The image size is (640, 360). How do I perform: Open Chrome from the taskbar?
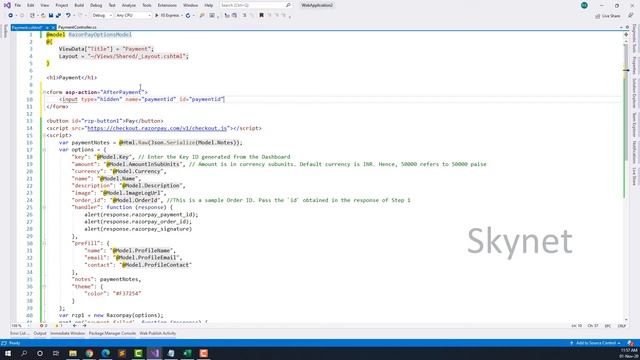pos(89,353)
